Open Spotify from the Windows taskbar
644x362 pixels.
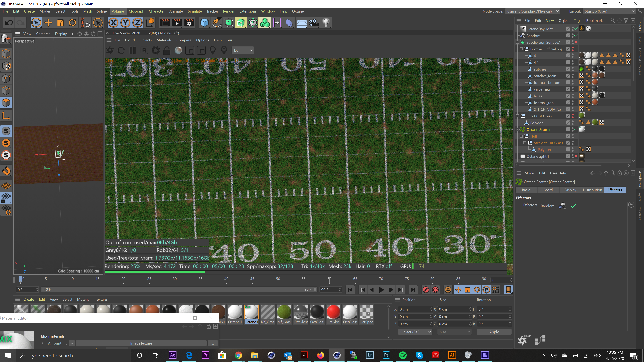tap(403, 355)
